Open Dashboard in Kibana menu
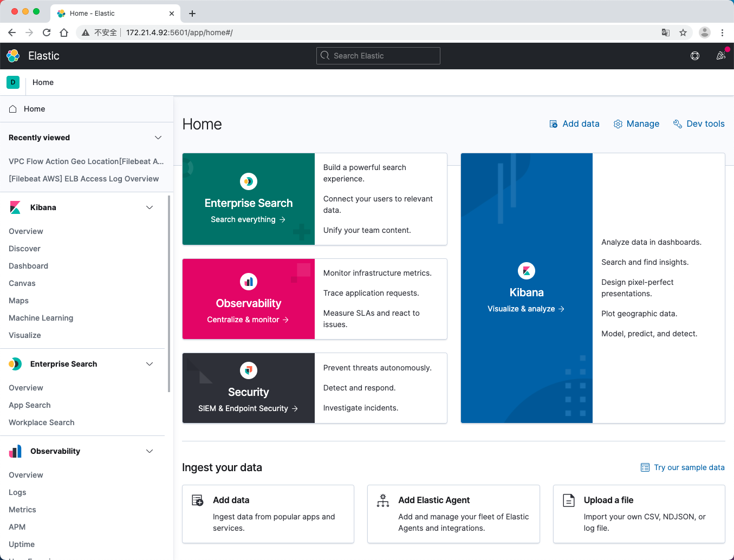This screenshot has width=734, height=560. click(28, 266)
